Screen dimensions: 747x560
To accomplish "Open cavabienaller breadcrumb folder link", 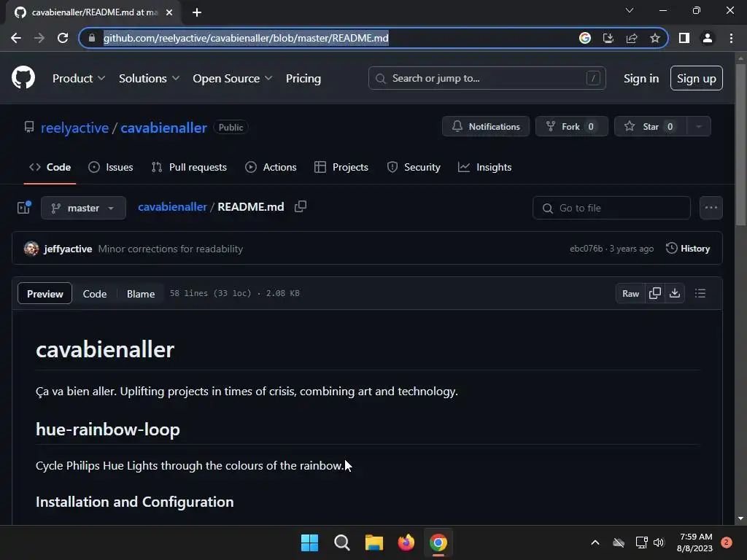I will pos(172,206).
